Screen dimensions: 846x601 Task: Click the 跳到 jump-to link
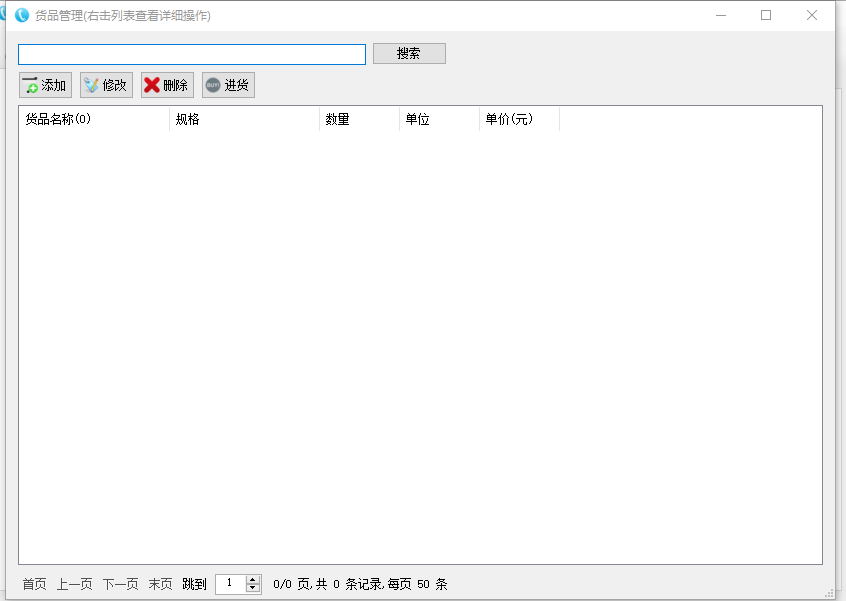[x=194, y=584]
